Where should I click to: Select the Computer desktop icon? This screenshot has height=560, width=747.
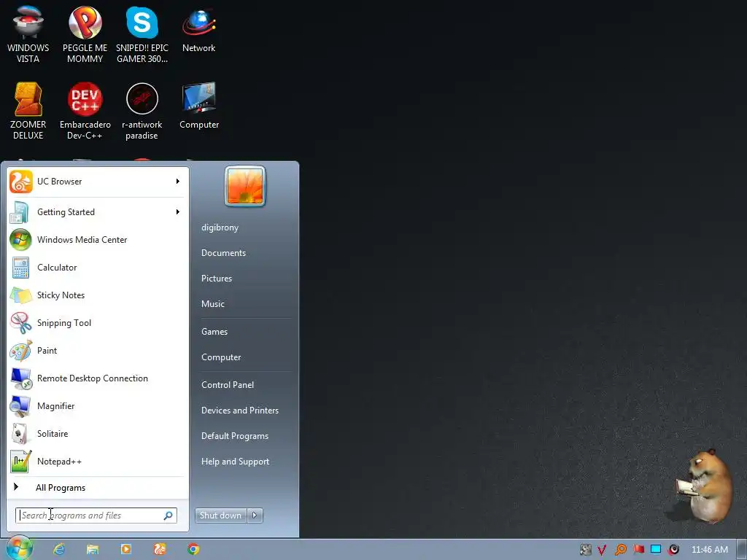point(199,106)
